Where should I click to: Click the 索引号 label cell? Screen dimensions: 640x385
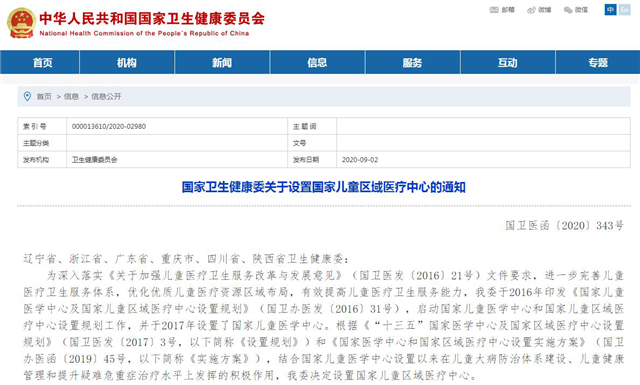pyautogui.click(x=42, y=127)
